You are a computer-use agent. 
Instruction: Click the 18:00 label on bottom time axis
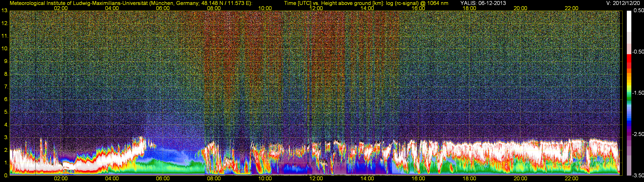pyautogui.click(x=469, y=179)
